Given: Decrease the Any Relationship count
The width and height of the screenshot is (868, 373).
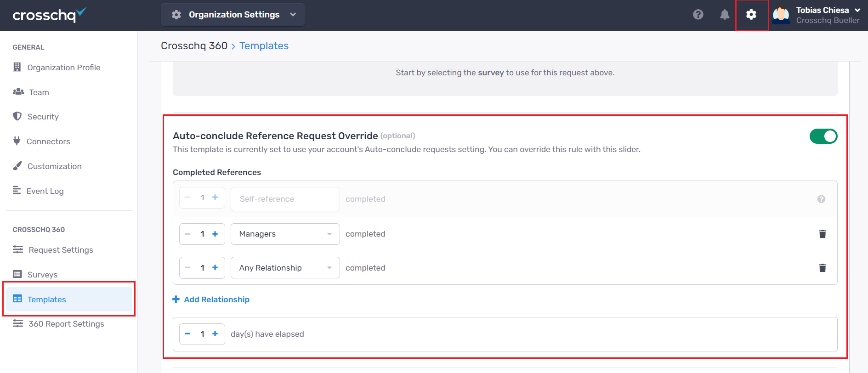Looking at the screenshot, I should pyautogui.click(x=187, y=267).
